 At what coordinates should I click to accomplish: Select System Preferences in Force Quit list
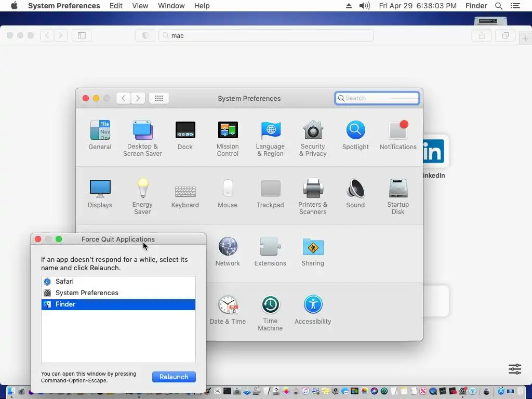[x=118, y=293]
